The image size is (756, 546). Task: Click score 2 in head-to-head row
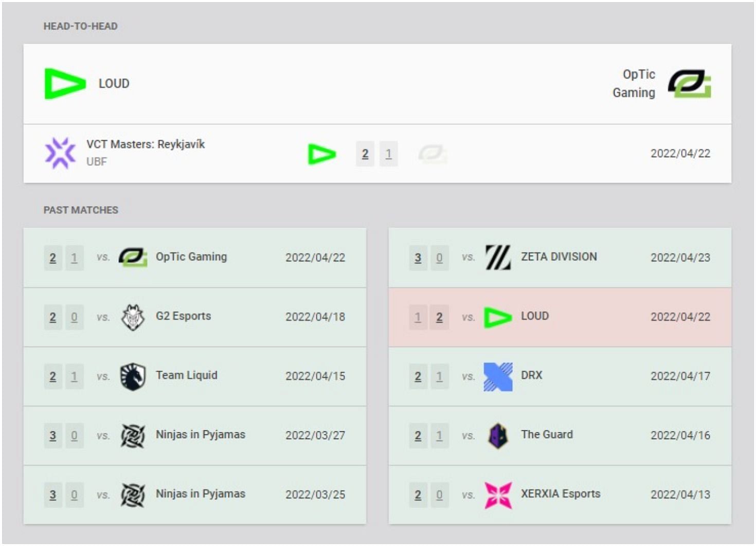point(365,154)
